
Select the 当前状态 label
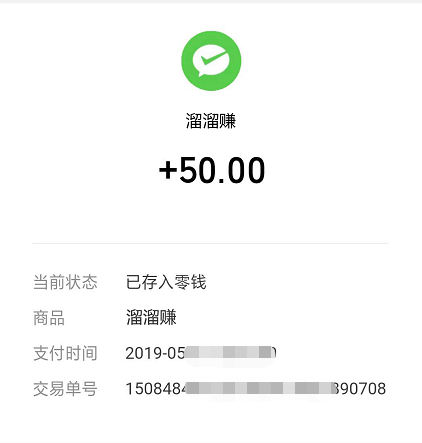pyautogui.click(x=65, y=282)
